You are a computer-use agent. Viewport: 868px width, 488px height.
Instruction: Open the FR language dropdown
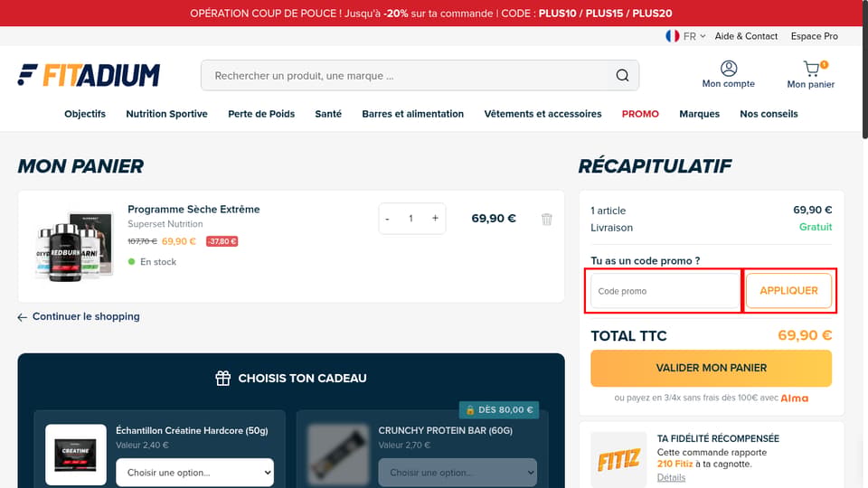pyautogui.click(x=694, y=36)
